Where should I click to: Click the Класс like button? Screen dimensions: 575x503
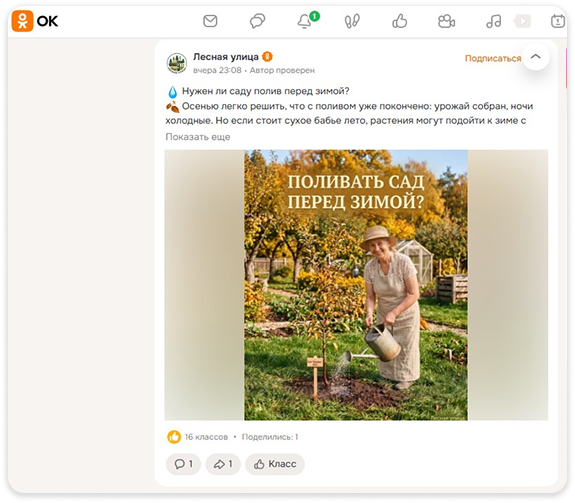(x=275, y=464)
